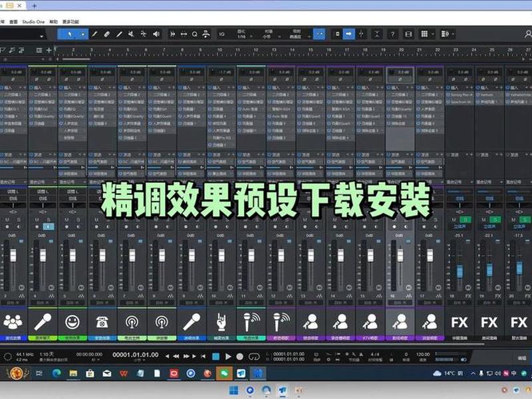Select the Mute tool
This screenshot has width=532, height=399.
click(131, 35)
